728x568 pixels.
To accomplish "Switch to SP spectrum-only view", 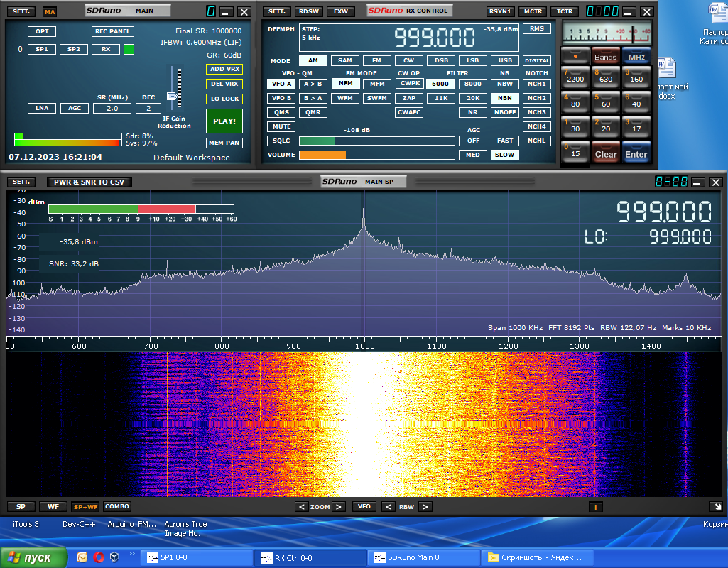I will 21,507.
